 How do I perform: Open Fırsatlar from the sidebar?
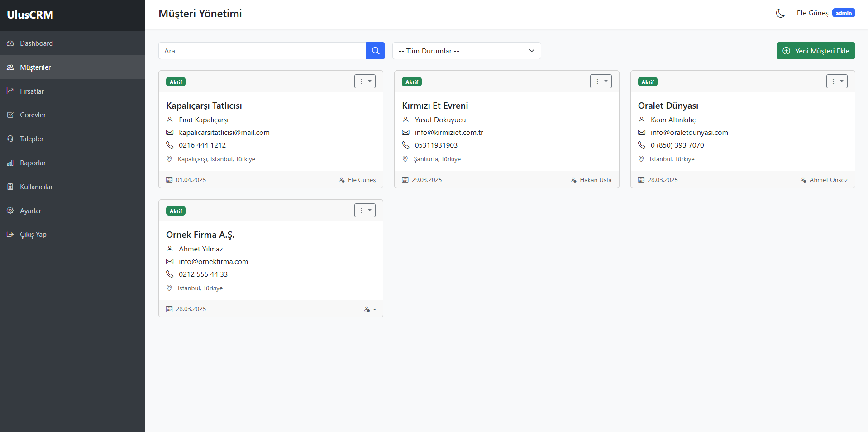[x=32, y=91]
